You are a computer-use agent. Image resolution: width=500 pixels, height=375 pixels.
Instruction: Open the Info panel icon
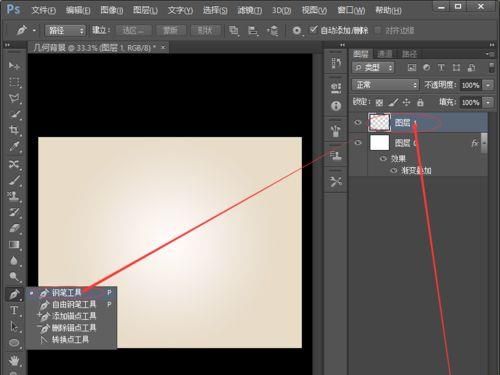(336, 106)
